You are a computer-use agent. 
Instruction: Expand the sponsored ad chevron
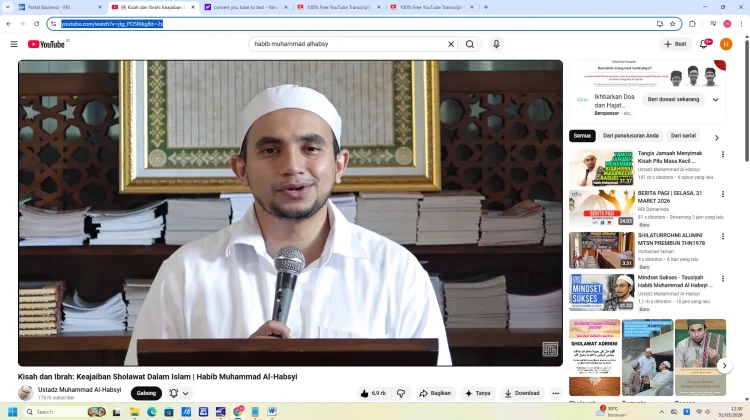(716, 99)
